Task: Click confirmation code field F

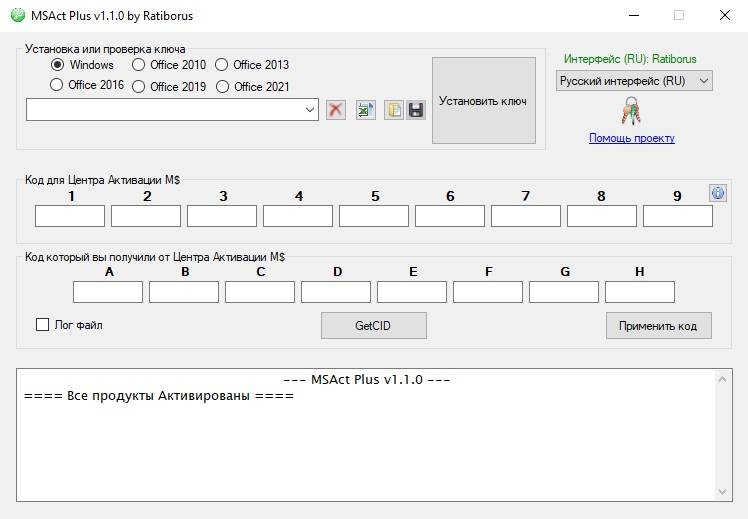Action: (488, 292)
